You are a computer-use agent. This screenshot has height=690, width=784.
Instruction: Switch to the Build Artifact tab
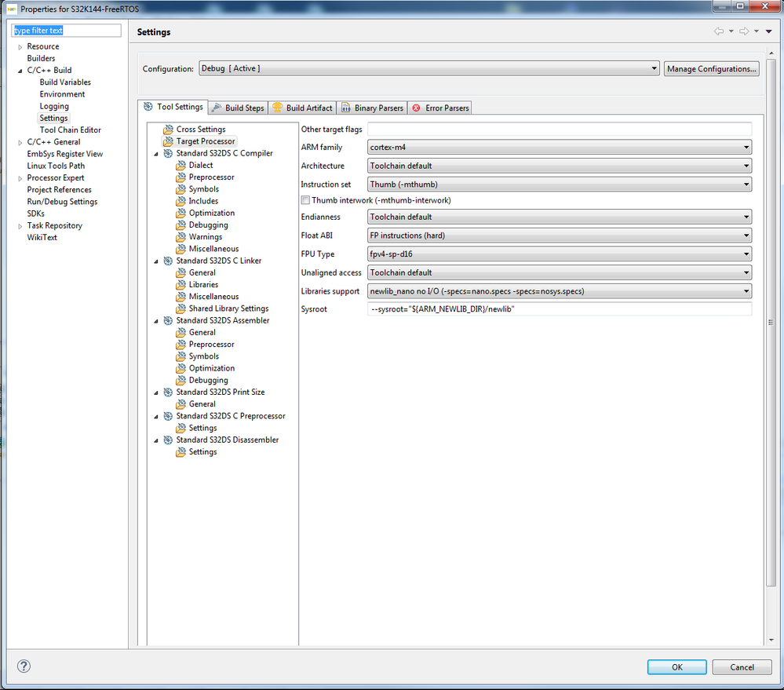[302, 108]
